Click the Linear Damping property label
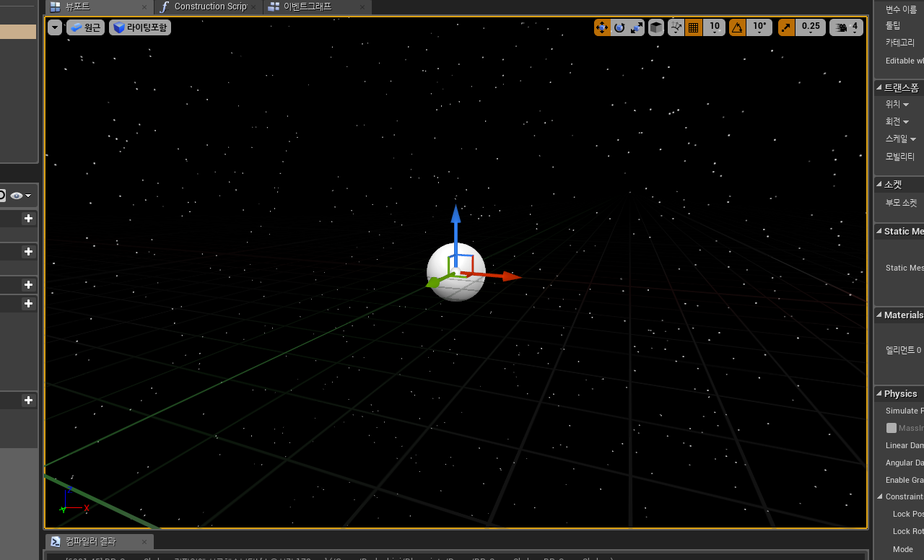 pos(905,445)
